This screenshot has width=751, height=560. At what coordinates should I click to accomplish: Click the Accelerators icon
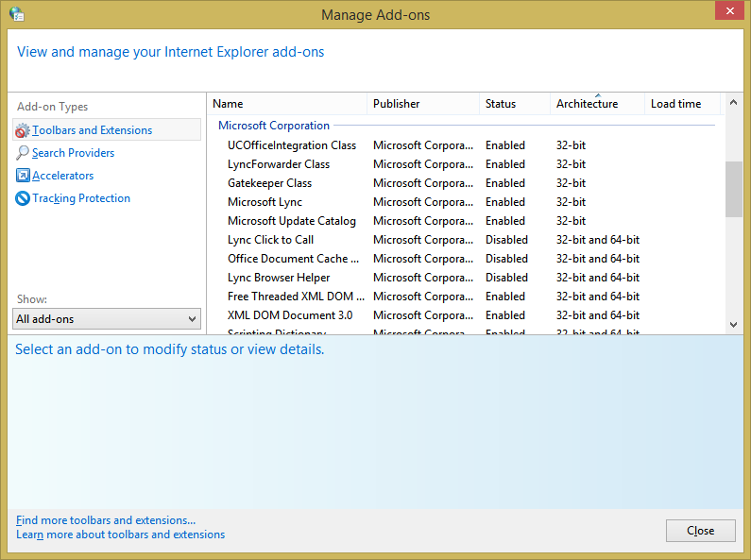pyautogui.click(x=23, y=176)
